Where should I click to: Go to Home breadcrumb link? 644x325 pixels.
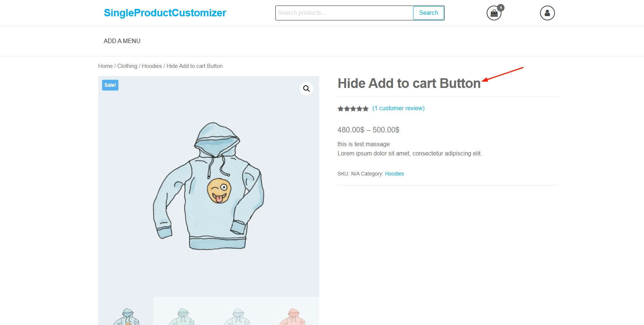(105, 66)
